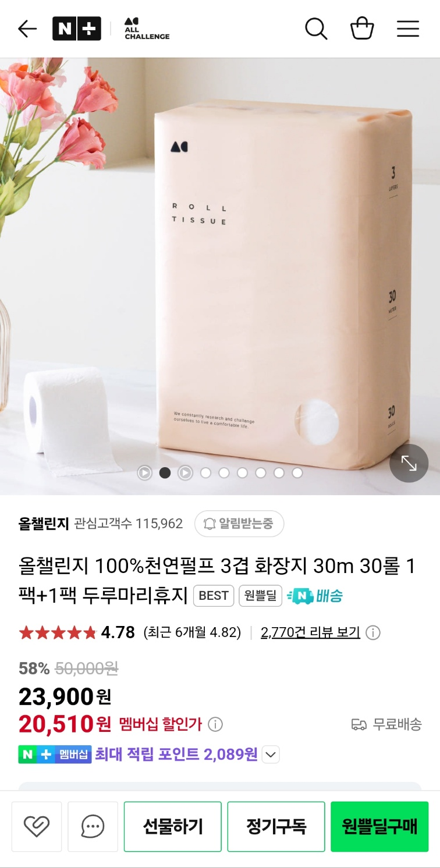
Task: Tap the green 원쁠딜구매 button
Action: point(379,826)
